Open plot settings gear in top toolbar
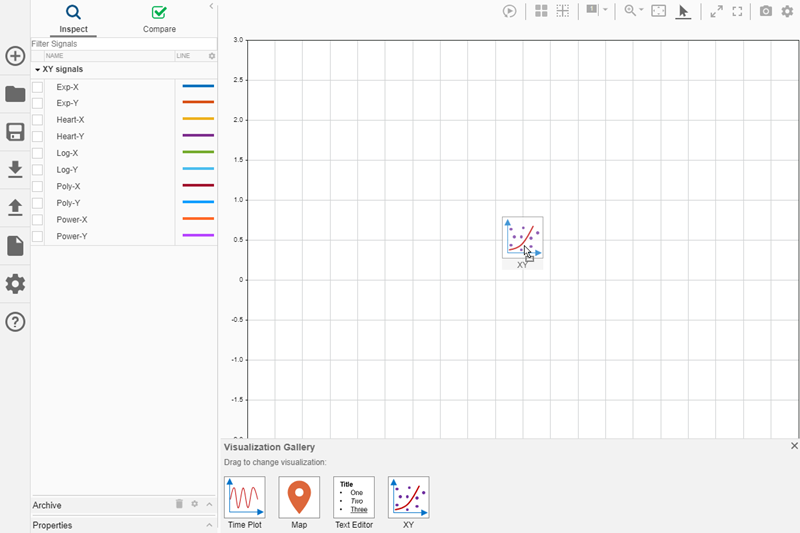Image resolution: width=800 pixels, height=533 pixels. (787, 11)
